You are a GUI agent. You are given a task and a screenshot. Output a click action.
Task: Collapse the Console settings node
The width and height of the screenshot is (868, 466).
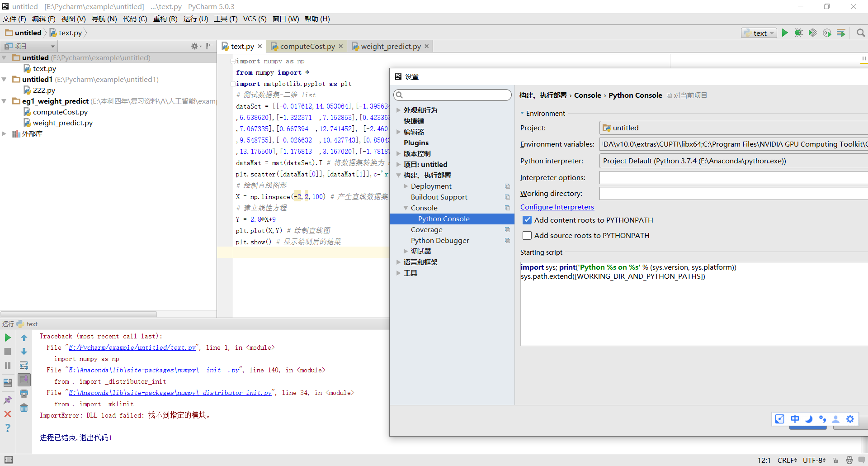coord(406,208)
